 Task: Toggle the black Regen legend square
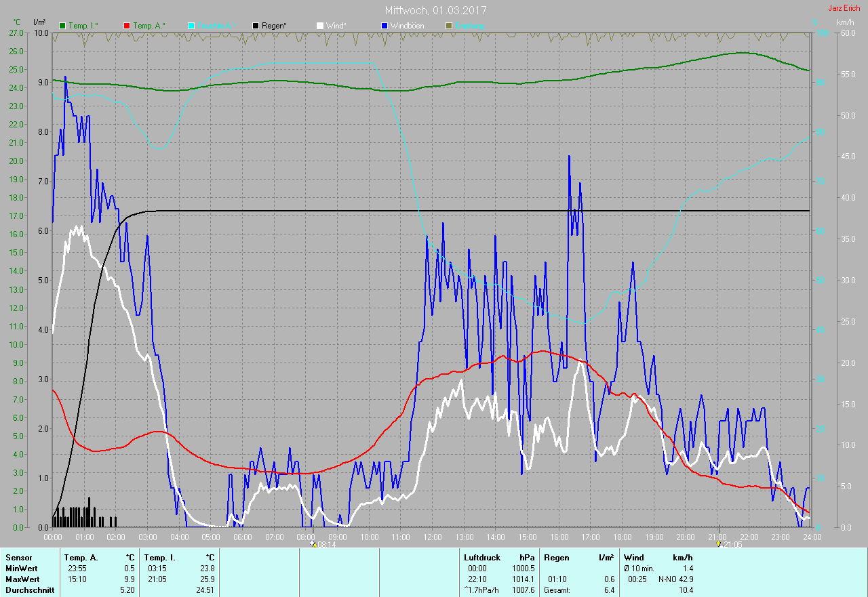[x=256, y=26]
